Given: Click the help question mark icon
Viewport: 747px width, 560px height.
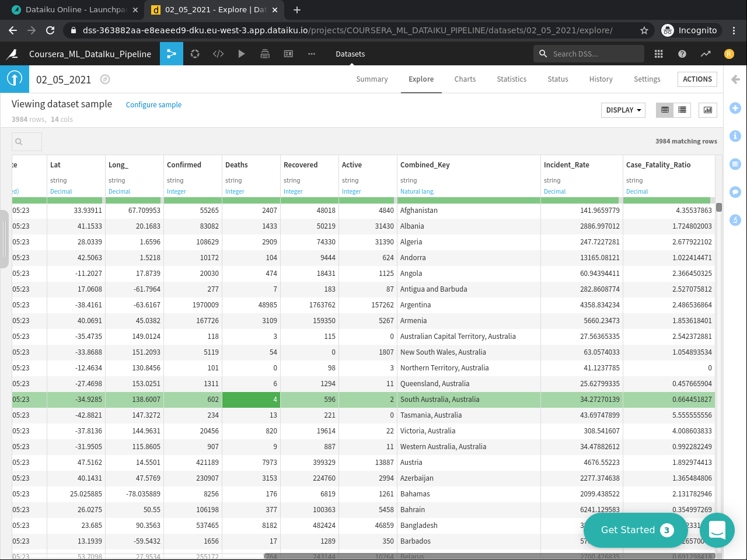Looking at the screenshot, I should point(682,54).
